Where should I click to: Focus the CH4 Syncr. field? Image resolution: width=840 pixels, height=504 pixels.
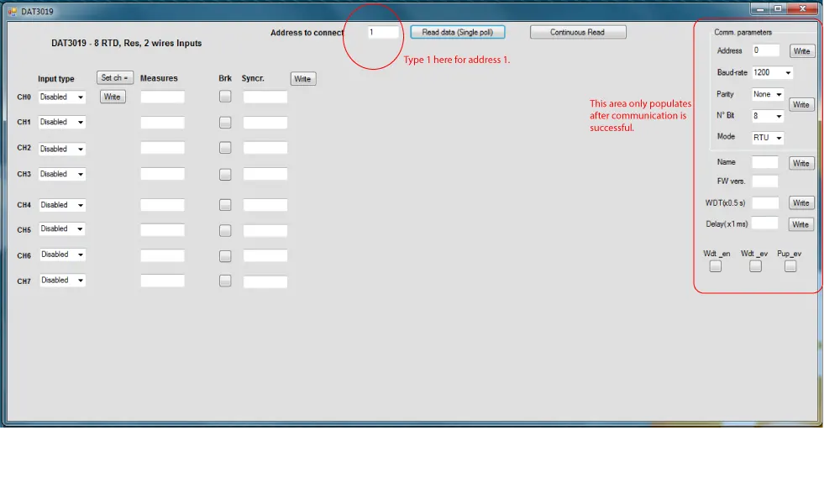point(265,205)
